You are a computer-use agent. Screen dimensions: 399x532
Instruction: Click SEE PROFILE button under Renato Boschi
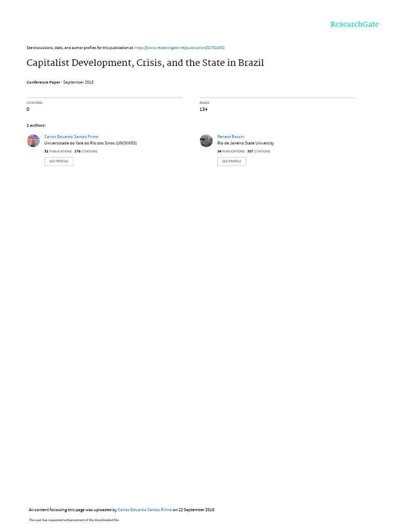(x=232, y=161)
